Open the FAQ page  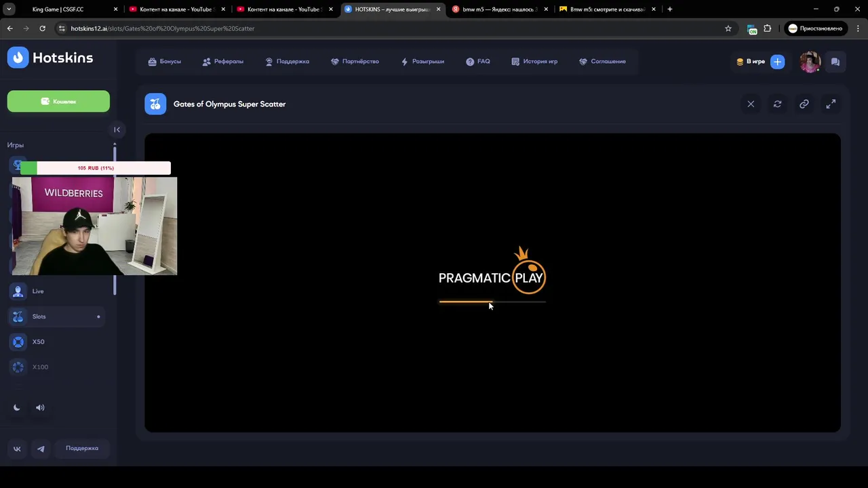point(478,62)
